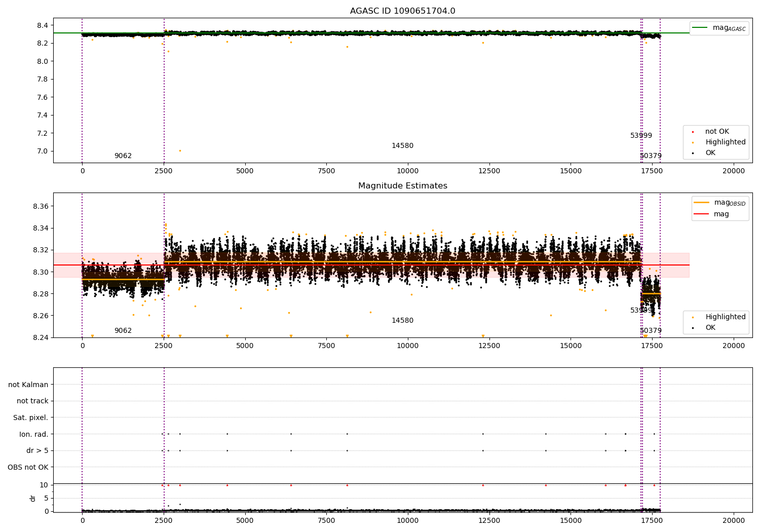Click the 'not Kalman' row label

tap(28, 385)
